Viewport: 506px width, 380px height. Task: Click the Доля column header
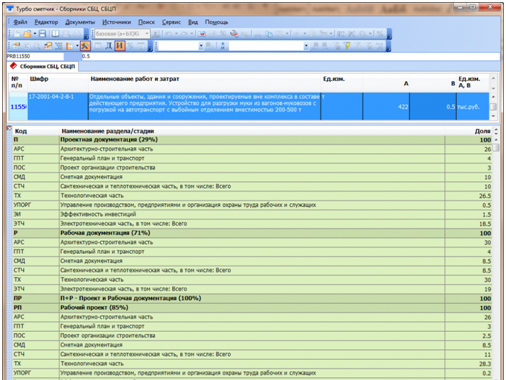(x=482, y=131)
